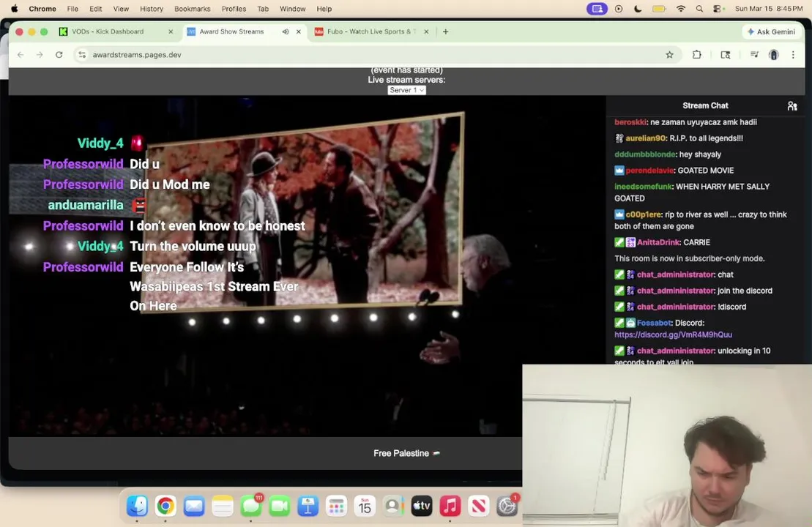Open Mail from the Dock

point(194,506)
